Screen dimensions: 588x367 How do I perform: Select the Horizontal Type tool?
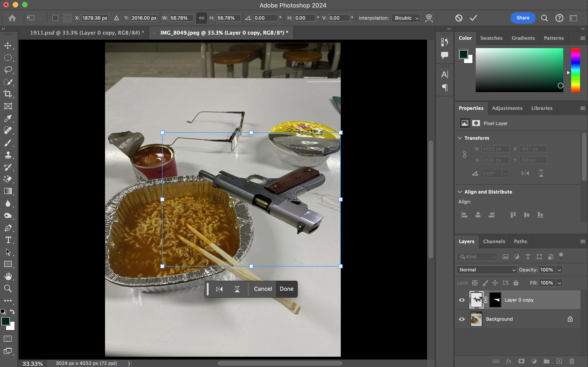(8, 240)
